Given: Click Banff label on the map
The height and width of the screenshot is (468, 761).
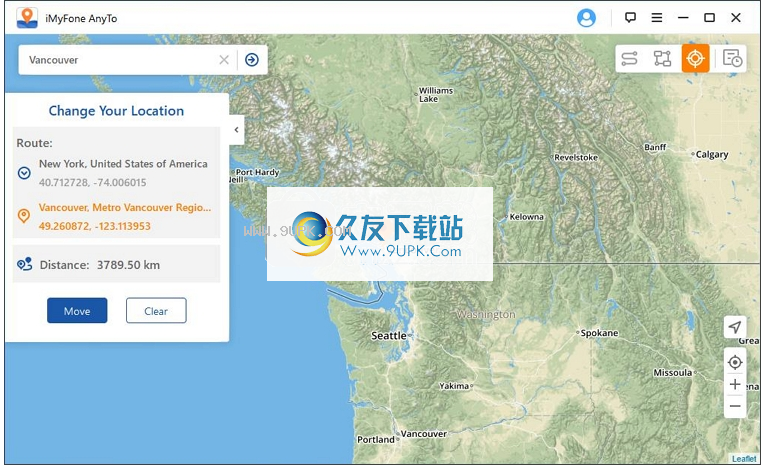Looking at the screenshot, I should (655, 147).
